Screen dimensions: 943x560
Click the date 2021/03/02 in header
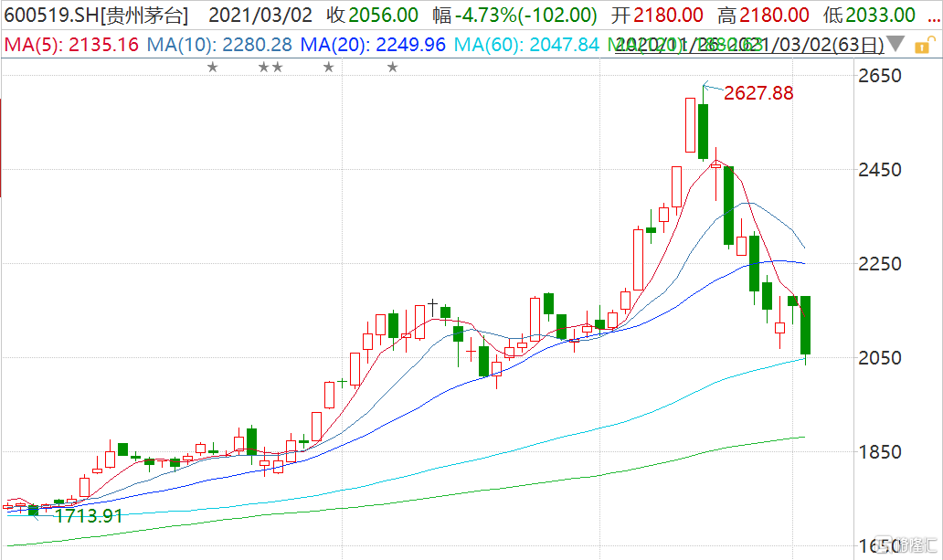point(260,15)
